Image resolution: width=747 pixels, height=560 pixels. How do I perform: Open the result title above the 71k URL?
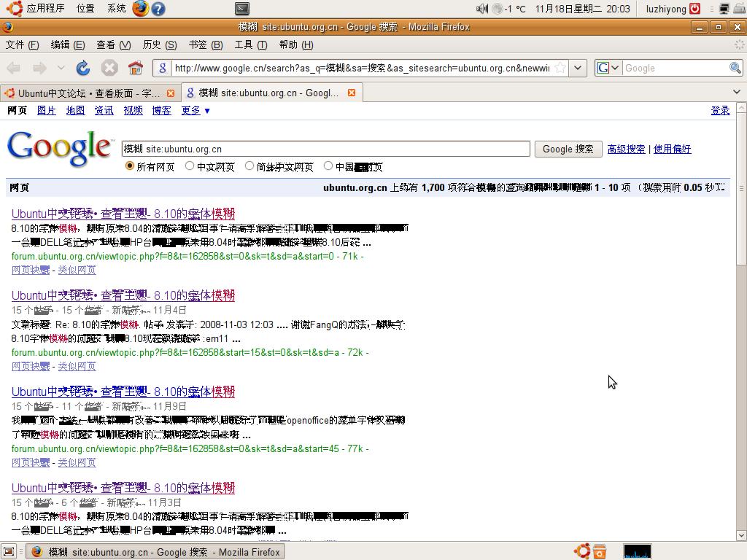[123, 214]
